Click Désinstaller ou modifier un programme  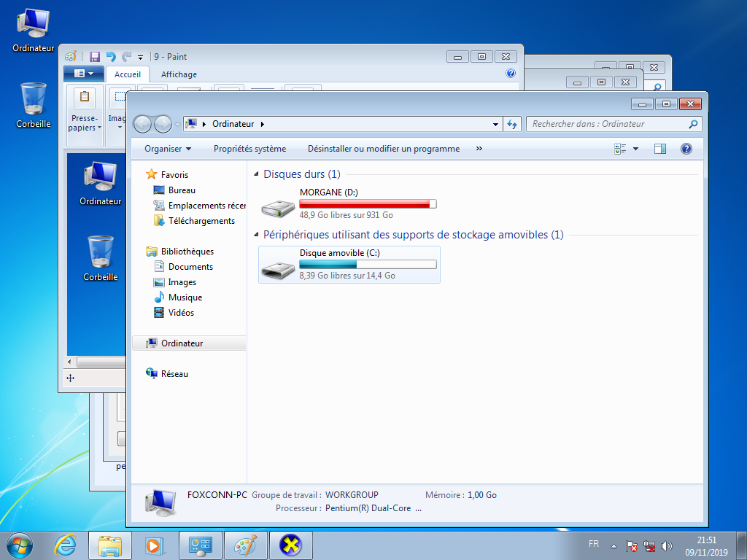coord(384,149)
